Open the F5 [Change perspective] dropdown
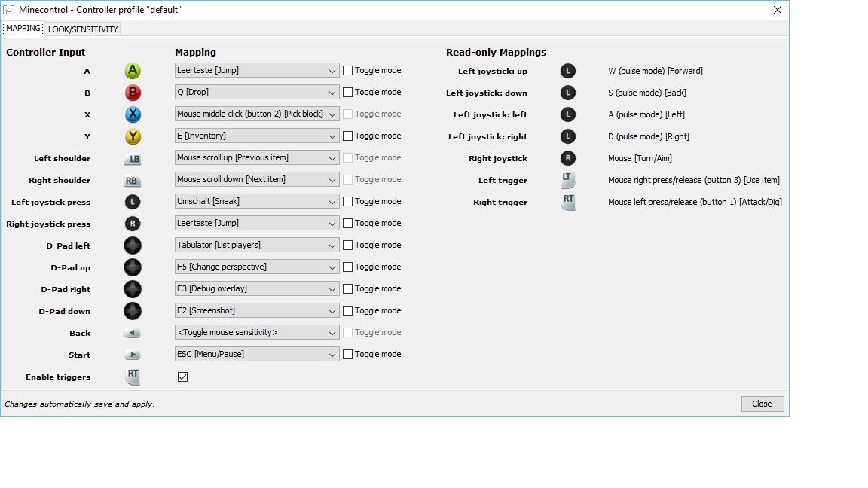 click(257, 267)
